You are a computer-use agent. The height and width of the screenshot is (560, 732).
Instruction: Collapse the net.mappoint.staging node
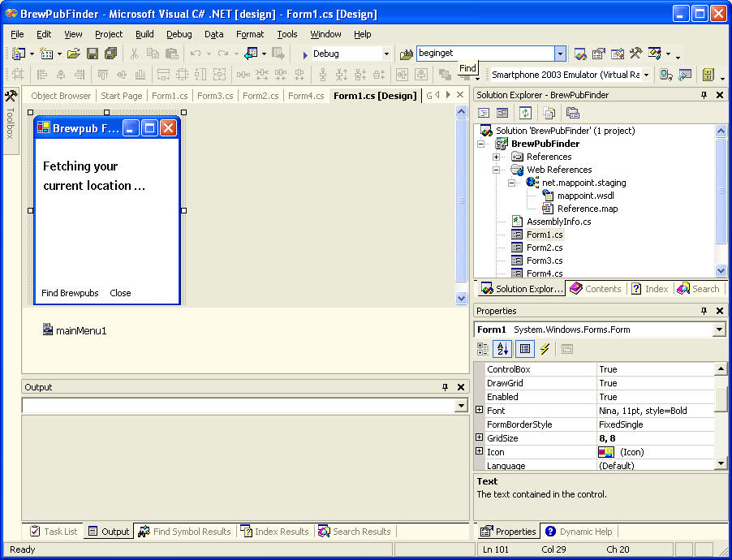[511, 183]
